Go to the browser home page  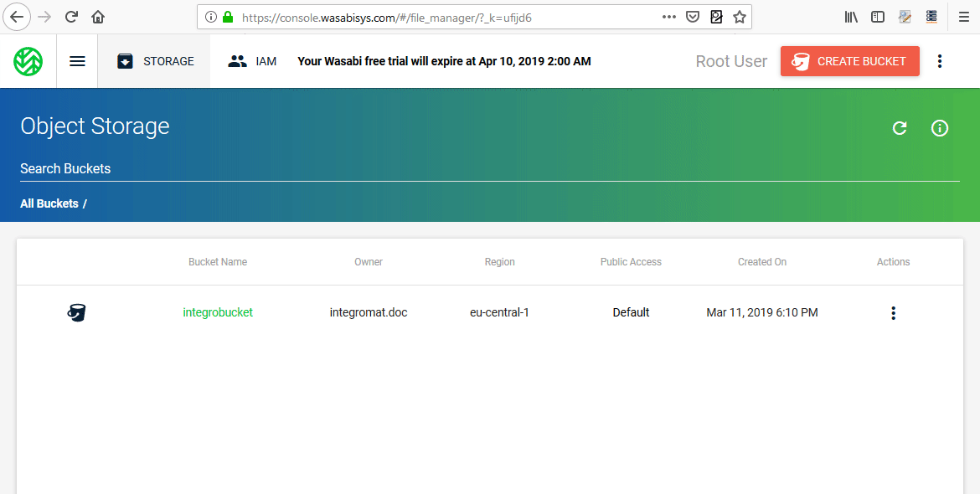click(x=98, y=17)
